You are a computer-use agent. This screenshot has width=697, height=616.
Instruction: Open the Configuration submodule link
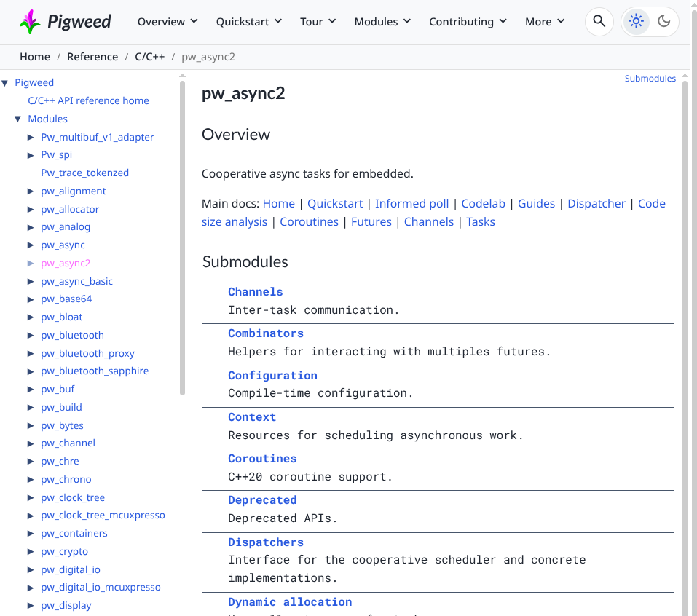pyautogui.click(x=272, y=376)
